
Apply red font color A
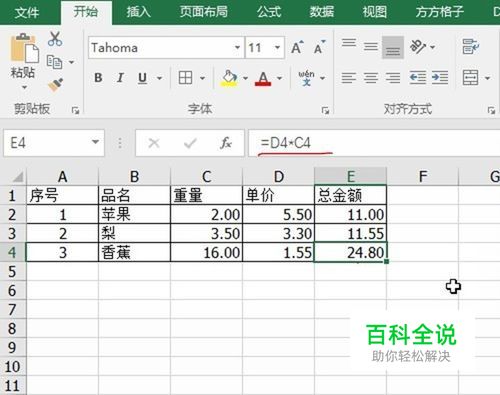(x=263, y=78)
